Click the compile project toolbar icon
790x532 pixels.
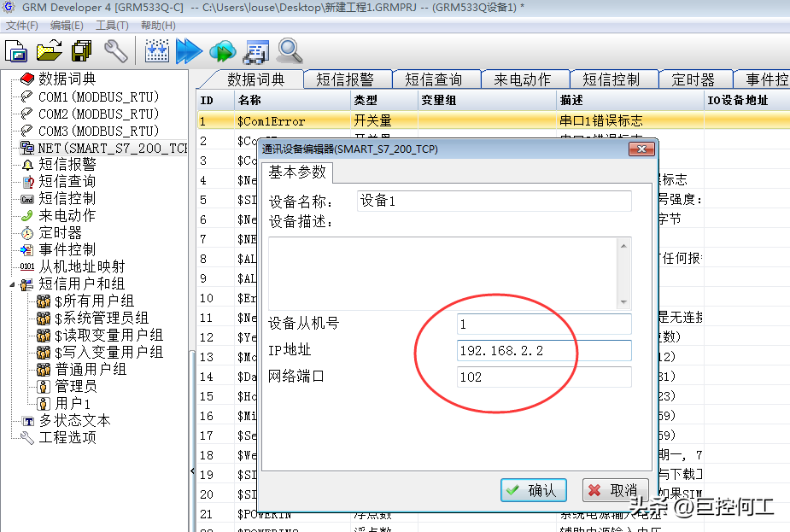tap(157, 51)
